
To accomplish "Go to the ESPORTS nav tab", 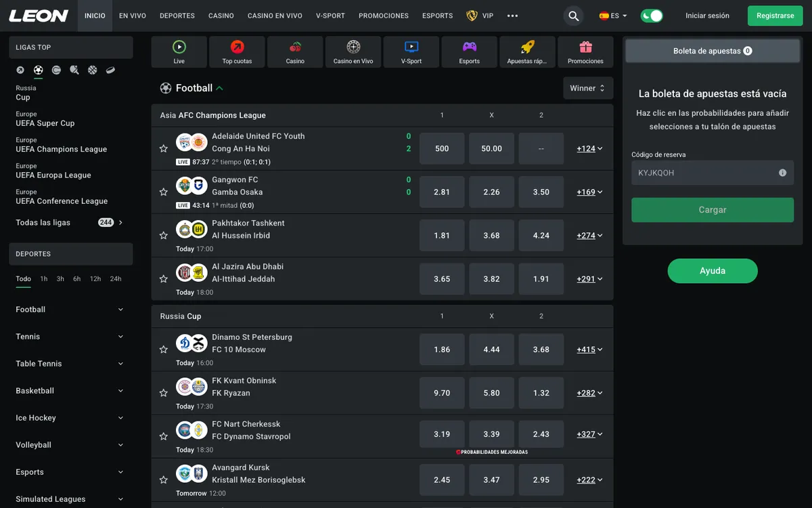I will [x=438, y=16].
